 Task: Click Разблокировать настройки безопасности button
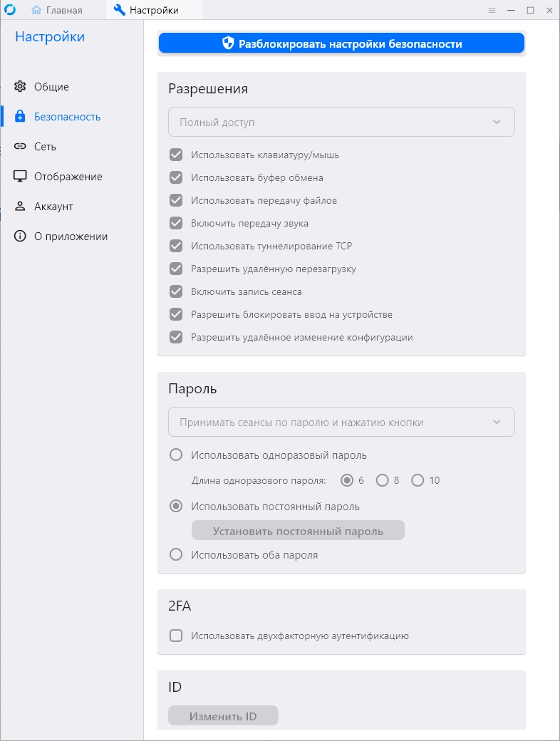341,43
